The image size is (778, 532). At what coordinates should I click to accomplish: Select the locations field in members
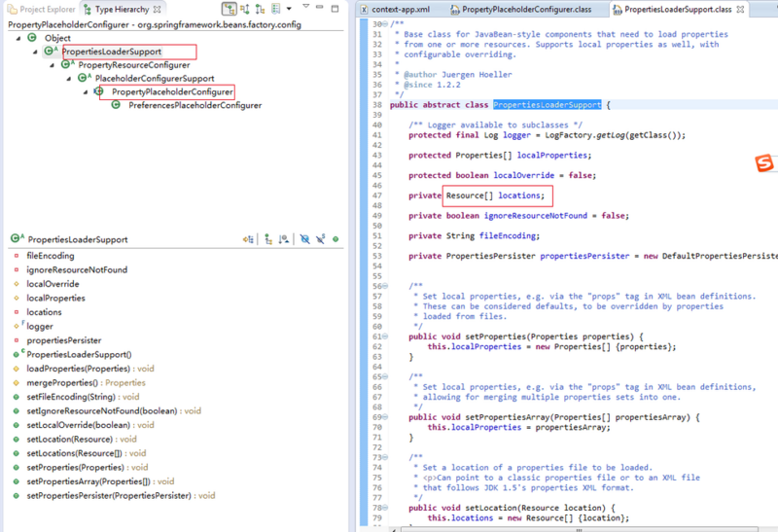click(44, 312)
